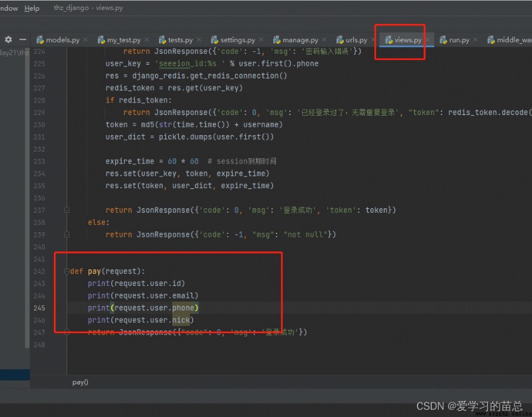Click Python file icon on middle_ware tab
This screenshot has width=532, height=417.
491,40
